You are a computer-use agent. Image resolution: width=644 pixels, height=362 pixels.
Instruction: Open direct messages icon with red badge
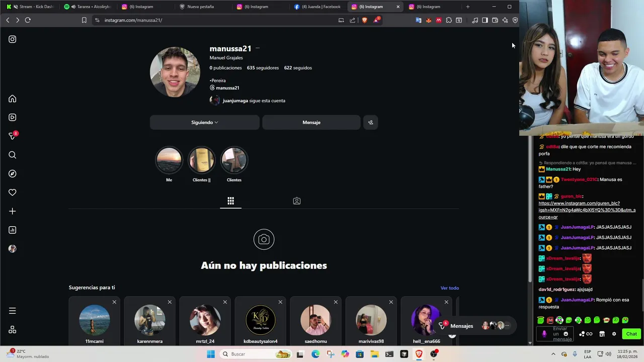point(13,136)
